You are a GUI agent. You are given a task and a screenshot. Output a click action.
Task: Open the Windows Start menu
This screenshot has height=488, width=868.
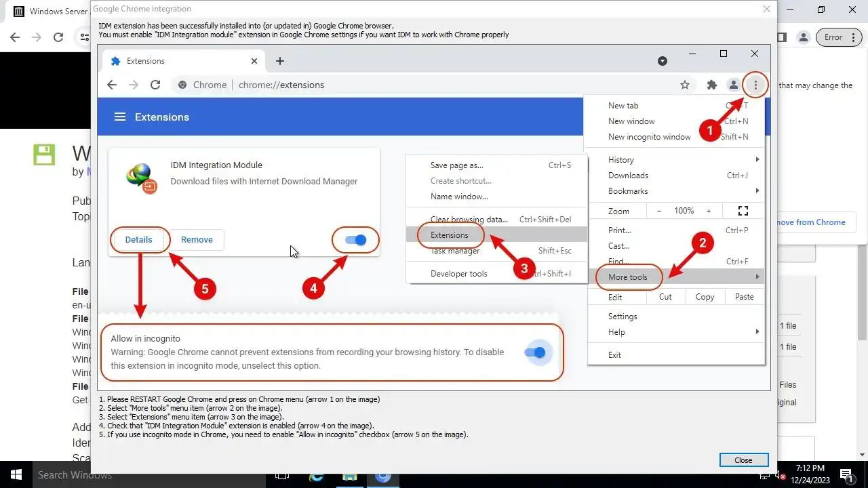point(15,474)
